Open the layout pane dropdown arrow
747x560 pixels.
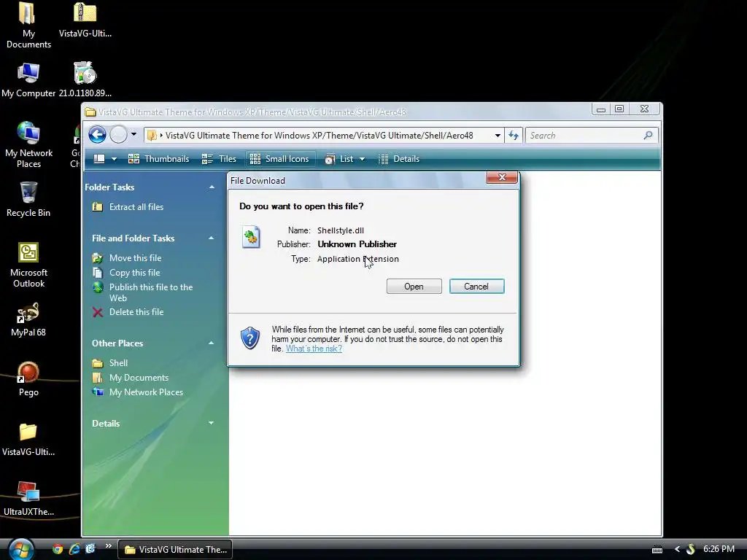pyautogui.click(x=114, y=159)
